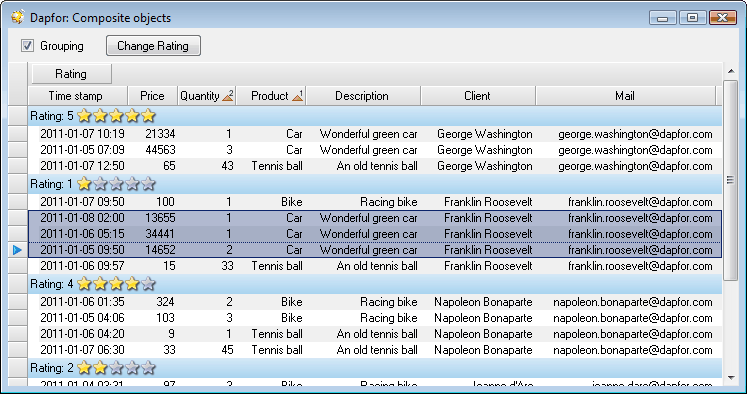Click Franklin Roosevelt in the 2011-01-06 05:15 row
Viewport: 748px width, 395px height.
pyautogui.click(x=488, y=234)
